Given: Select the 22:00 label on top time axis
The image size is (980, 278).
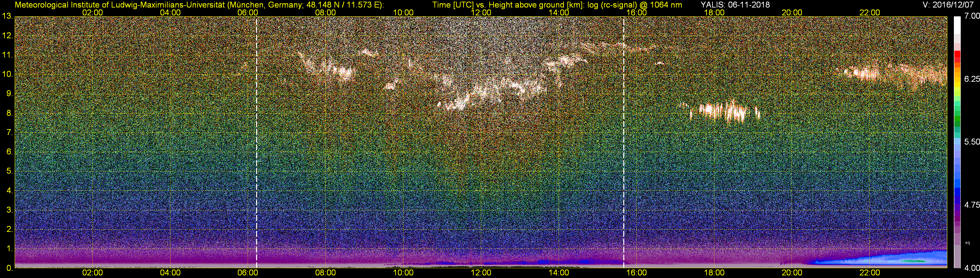Looking at the screenshot, I should click(x=870, y=12).
